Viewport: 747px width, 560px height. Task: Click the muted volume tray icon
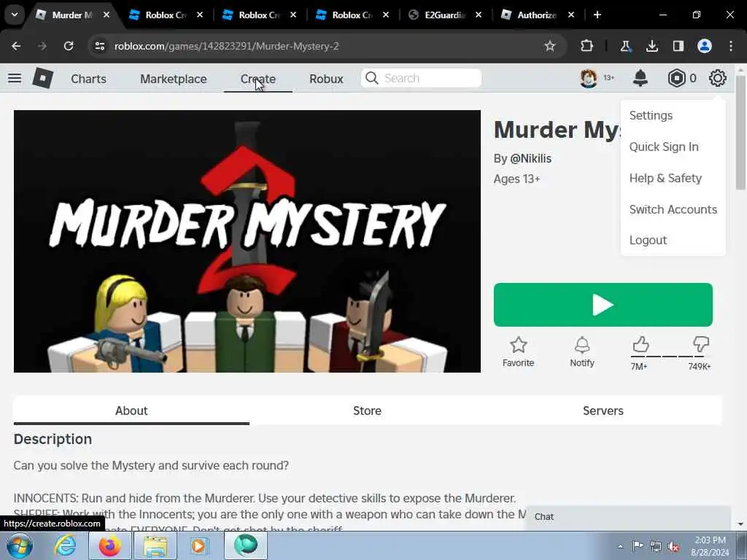pos(673,547)
